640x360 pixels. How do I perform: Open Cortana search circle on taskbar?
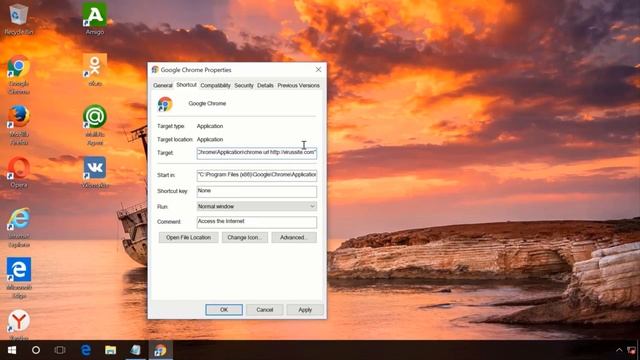[x=36, y=350]
